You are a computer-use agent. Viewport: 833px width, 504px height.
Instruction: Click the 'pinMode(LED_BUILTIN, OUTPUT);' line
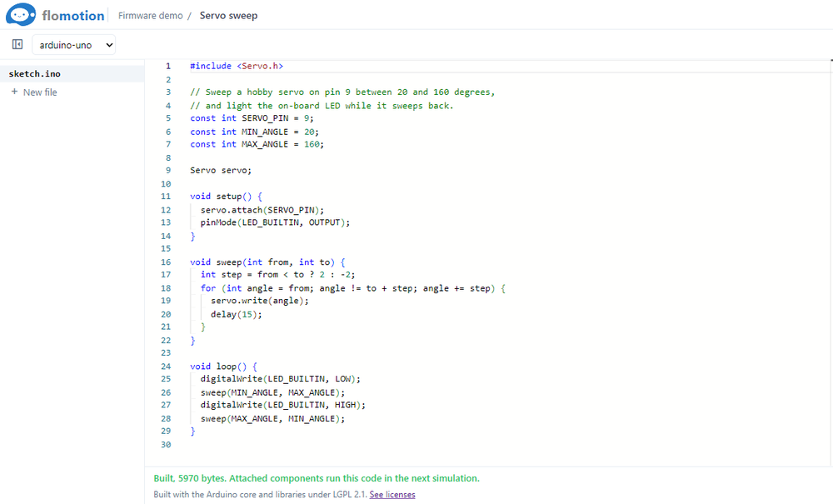click(x=275, y=222)
